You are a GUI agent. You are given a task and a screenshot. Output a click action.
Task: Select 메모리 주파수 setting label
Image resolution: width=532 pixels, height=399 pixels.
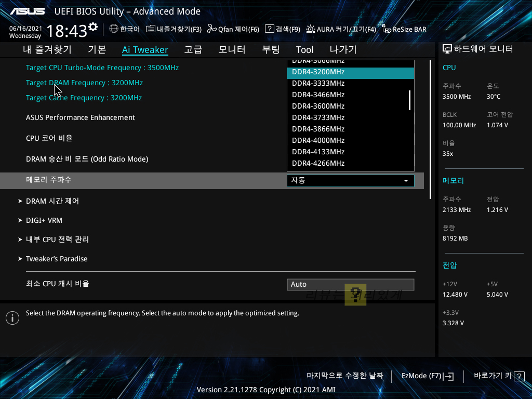[49, 180]
